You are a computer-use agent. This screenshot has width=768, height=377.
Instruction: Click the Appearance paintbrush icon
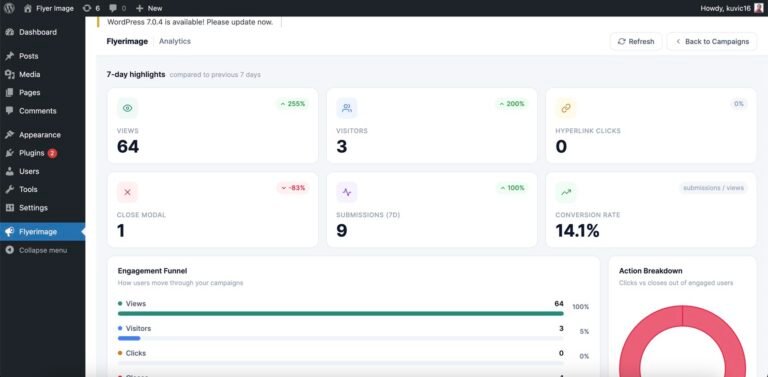[9, 135]
